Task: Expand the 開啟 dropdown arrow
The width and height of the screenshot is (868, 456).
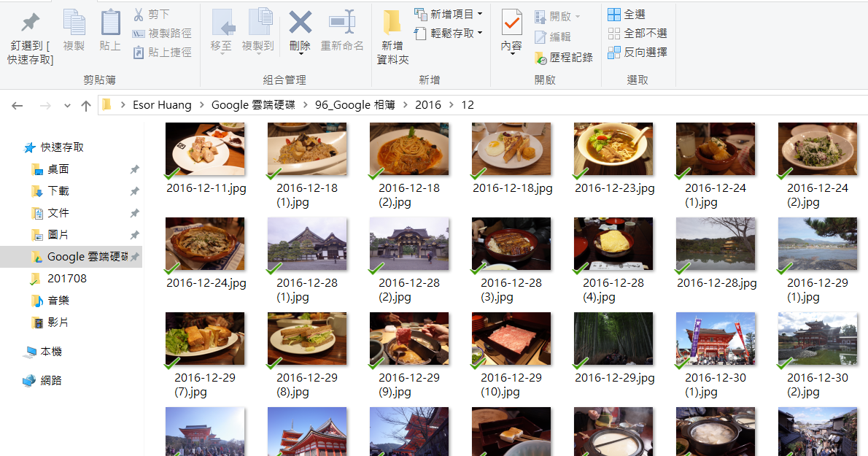Action: point(578,17)
